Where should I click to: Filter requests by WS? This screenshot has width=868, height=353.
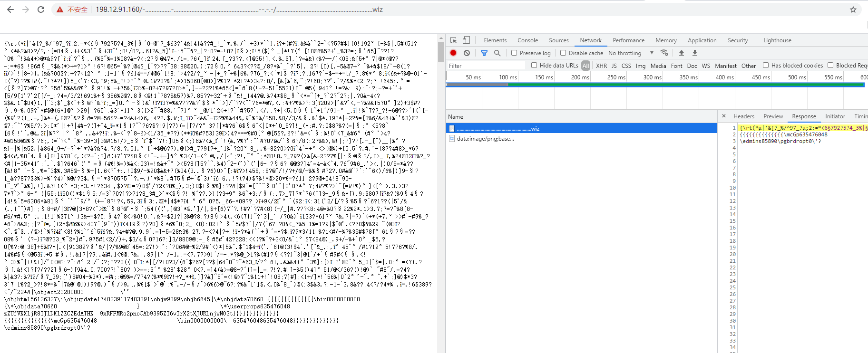coord(706,66)
